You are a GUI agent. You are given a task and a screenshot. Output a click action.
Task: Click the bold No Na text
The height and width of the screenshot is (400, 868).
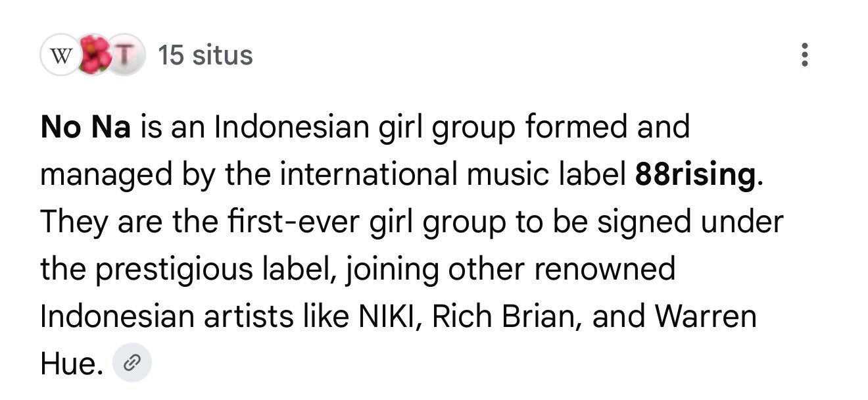coord(85,127)
